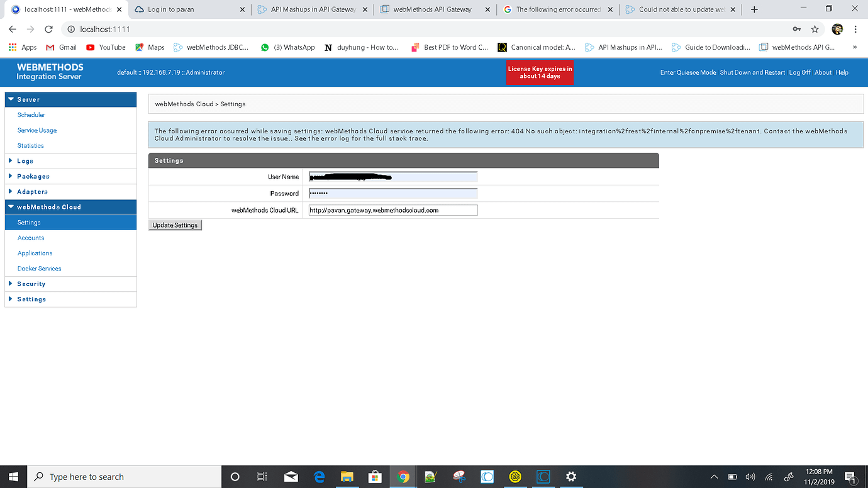868x488 pixels.
Task: Click Shut Down and Restart link
Action: tap(752, 72)
